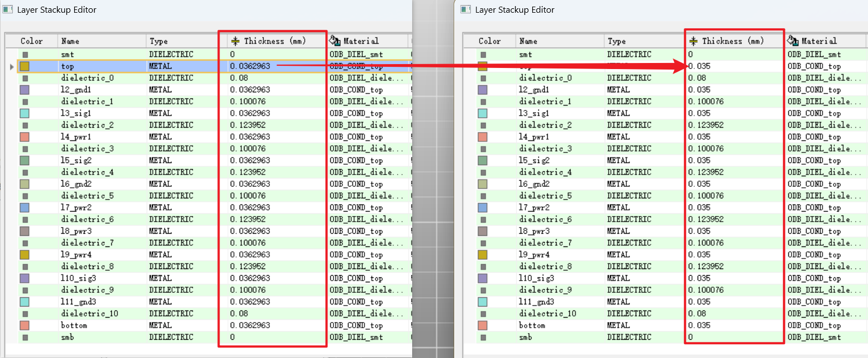
Task: Sort by Color column in left window
Action: [32, 41]
